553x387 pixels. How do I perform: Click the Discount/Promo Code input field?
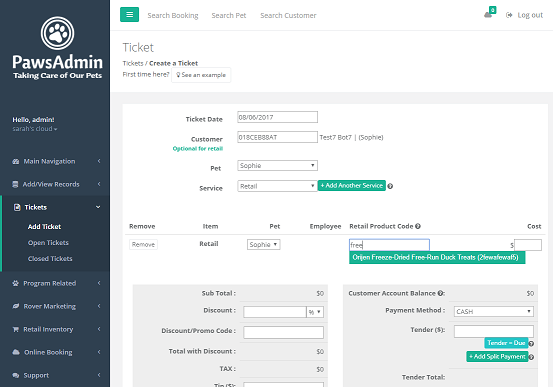[x=283, y=332]
